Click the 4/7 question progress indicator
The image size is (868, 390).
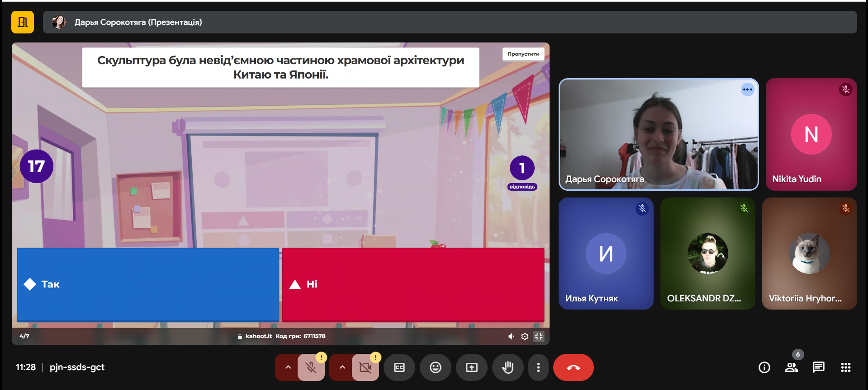[x=24, y=336]
